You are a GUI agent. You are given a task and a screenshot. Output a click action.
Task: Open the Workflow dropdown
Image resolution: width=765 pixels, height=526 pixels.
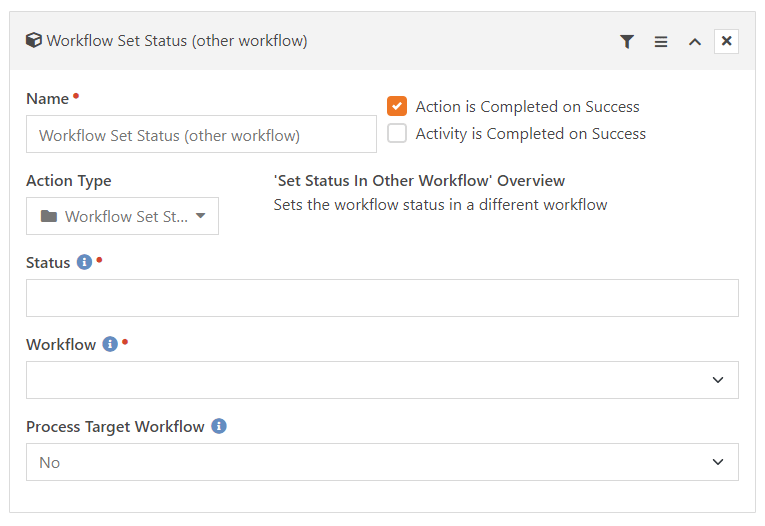[382, 380]
